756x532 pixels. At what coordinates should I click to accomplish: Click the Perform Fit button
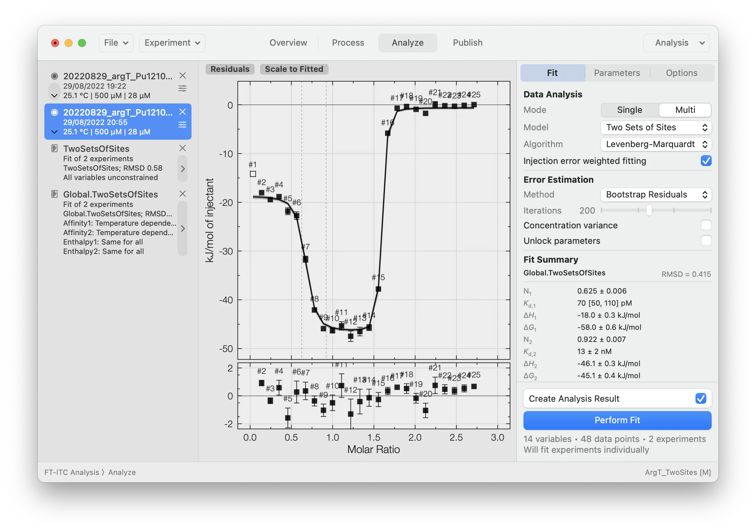(617, 420)
